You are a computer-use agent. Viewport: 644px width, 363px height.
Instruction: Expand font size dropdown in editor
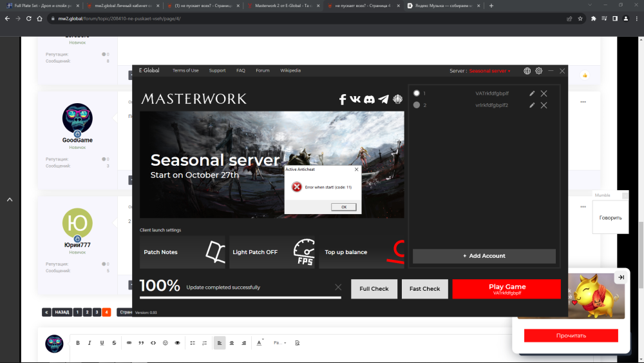click(280, 343)
